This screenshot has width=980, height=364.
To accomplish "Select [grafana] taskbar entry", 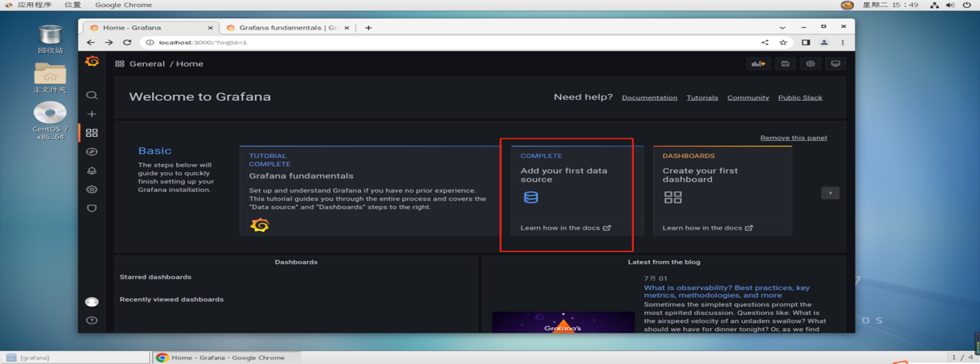I will 75,357.
